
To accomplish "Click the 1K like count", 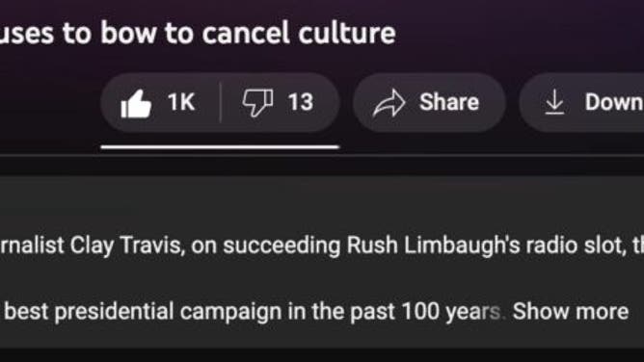I will pos(181,102).
